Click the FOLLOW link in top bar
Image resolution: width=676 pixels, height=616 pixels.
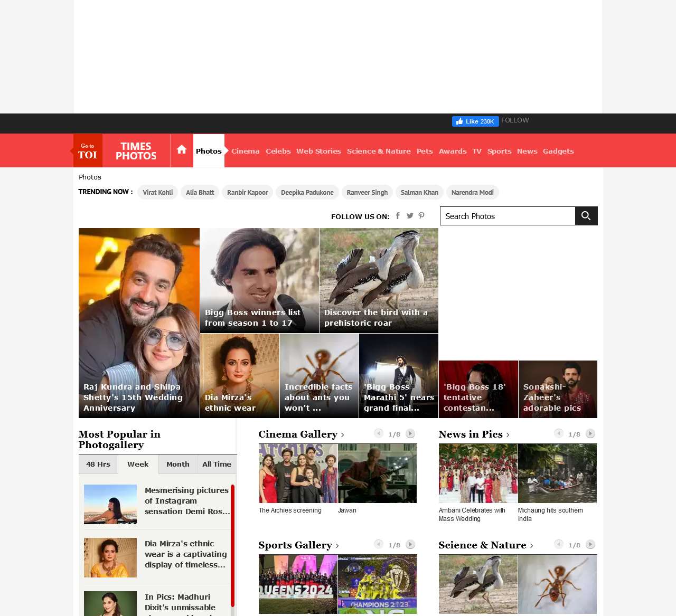[515, 120]
